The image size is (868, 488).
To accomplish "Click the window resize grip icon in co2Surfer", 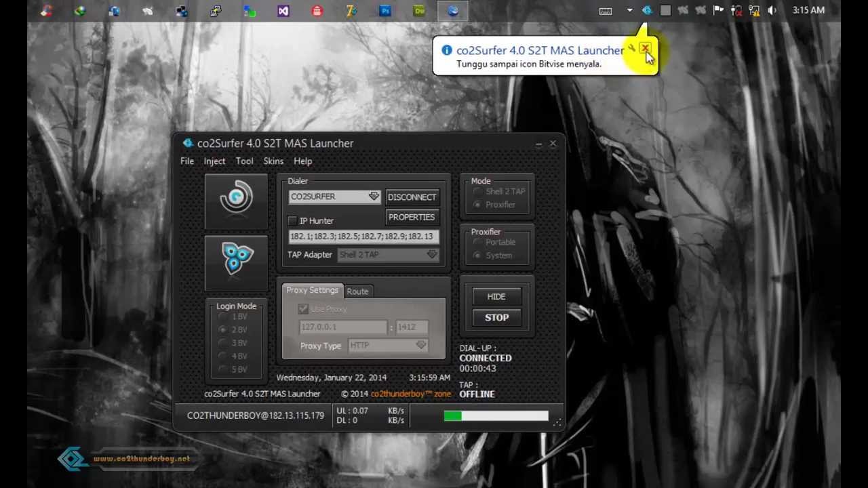I will click(x=557, y=422).
